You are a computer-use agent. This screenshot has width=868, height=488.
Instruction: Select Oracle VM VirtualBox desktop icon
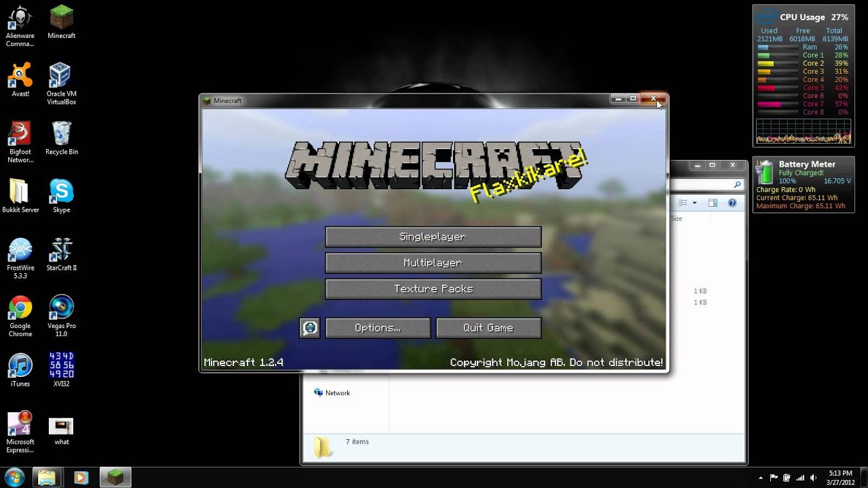(62, 84)
